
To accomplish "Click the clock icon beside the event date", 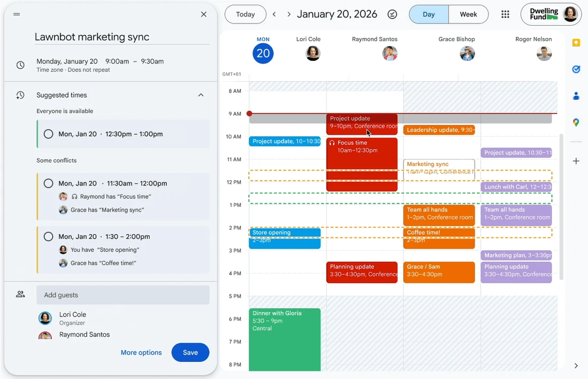I will (21, 65).
